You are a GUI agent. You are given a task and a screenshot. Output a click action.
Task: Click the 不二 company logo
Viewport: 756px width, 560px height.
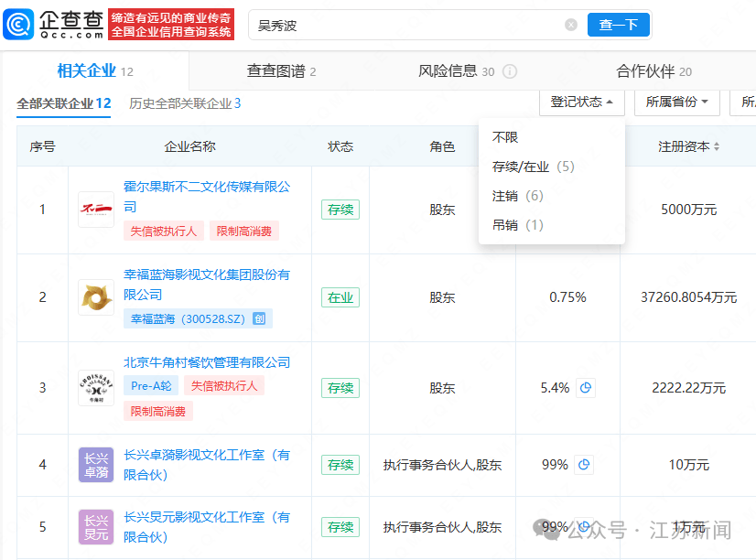pyautogui.click(x=95, y=210)
